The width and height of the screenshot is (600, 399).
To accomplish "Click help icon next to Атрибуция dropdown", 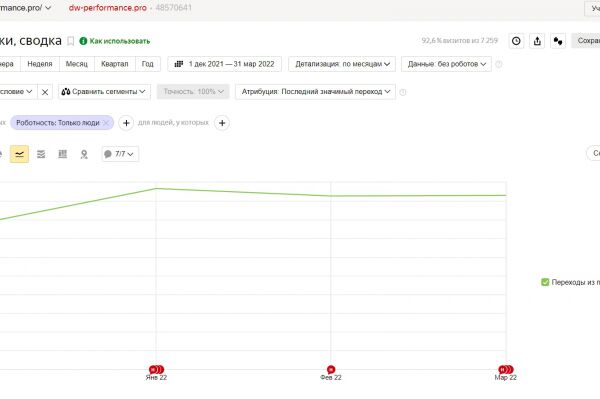I will point(403,92).
